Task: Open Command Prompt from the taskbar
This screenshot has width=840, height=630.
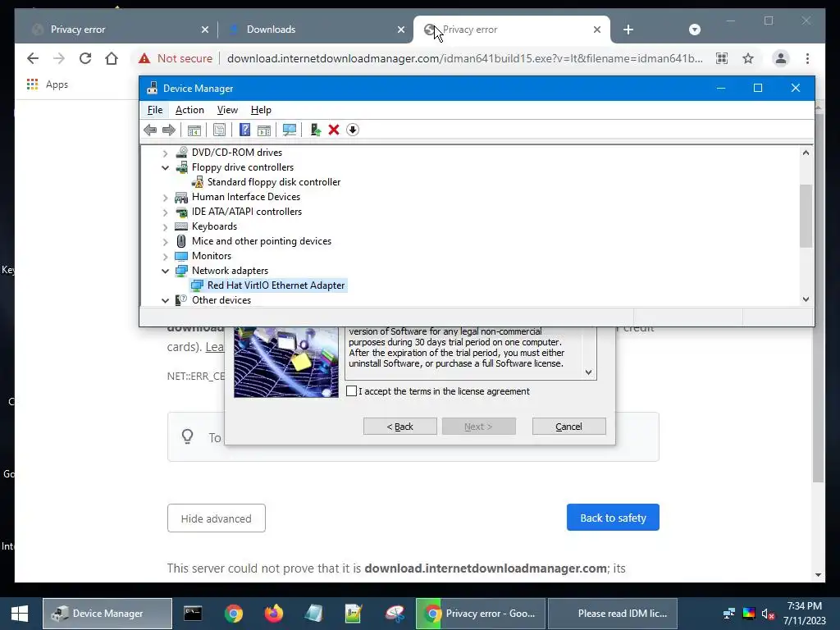Action: tap(192, 614)
